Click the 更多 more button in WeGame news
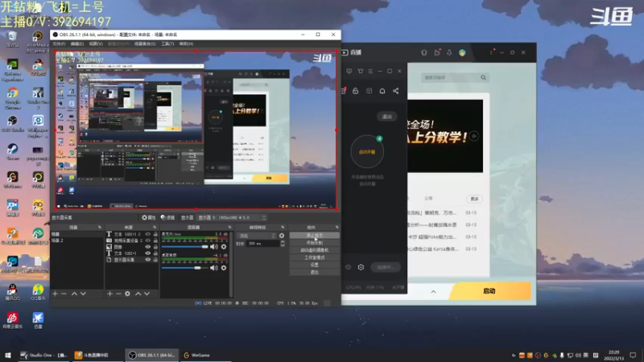 [x=474, y=199]
